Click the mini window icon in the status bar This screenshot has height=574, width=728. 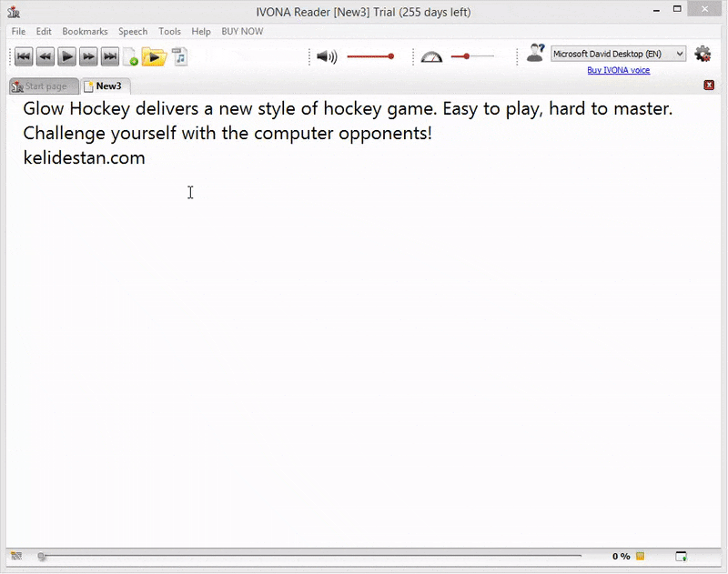(681, 556)
